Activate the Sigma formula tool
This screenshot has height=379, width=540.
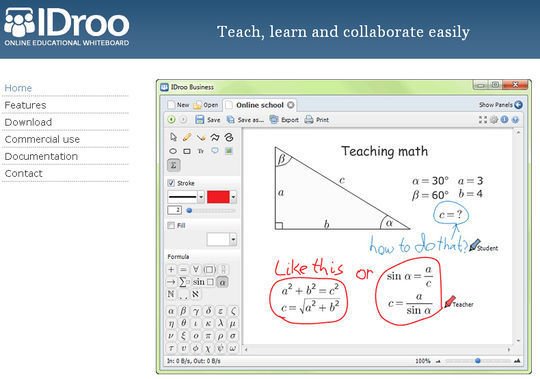[174, 165]
